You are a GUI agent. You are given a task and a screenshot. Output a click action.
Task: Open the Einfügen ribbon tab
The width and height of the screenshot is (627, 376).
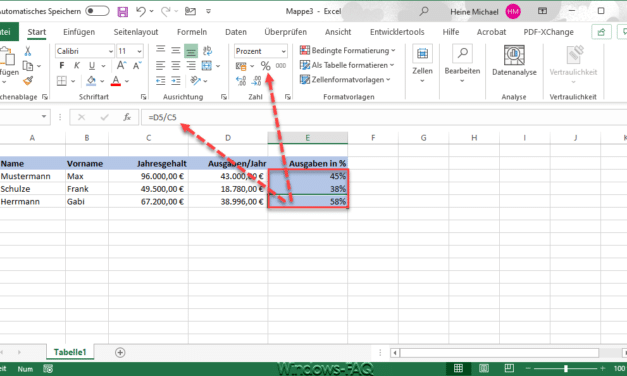point(79,32)
